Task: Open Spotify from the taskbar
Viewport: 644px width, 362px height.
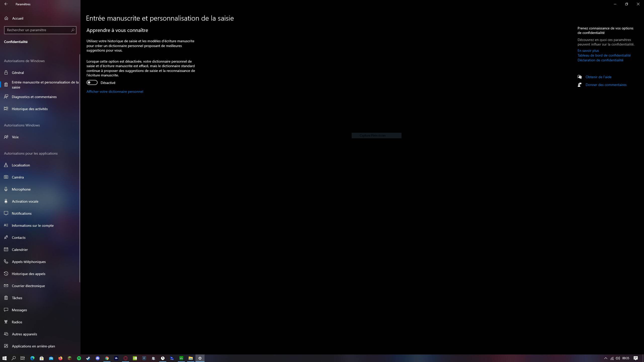Action: tap(79, 358)
